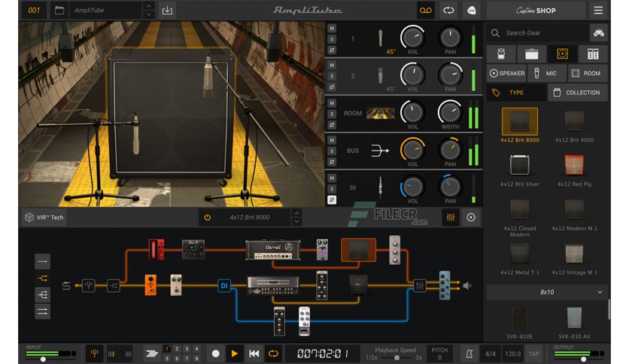
Task: Select the Darrell amp head in chain
Action: click(x=273, y=250)
